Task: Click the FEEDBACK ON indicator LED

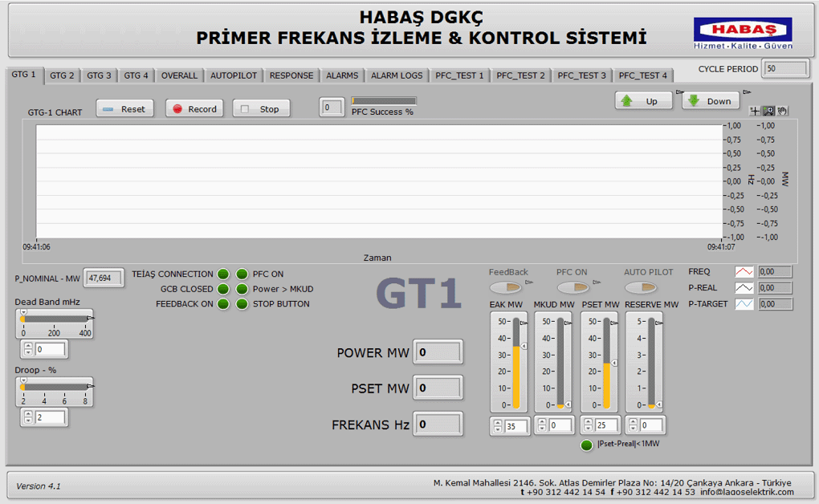Action: coord(223,304)
